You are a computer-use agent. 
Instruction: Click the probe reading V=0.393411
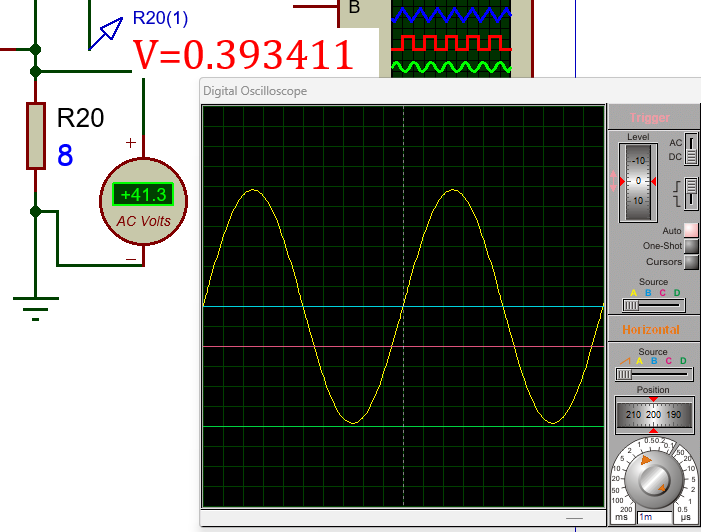tap(244, 55)
